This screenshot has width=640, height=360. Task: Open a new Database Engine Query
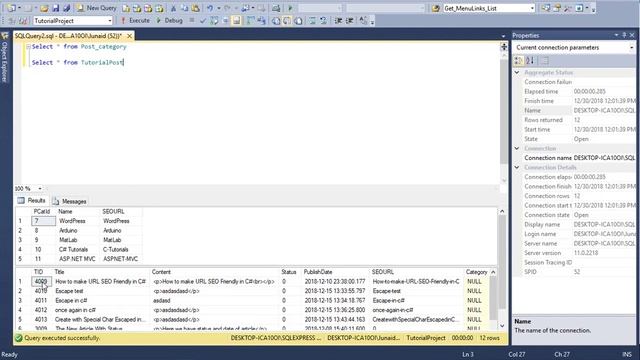pyautogui.click(x=126, y=8)
